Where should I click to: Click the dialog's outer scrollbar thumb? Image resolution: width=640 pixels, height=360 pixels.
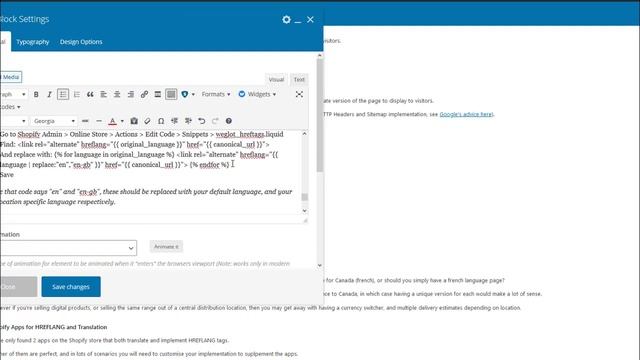[320, 116]
